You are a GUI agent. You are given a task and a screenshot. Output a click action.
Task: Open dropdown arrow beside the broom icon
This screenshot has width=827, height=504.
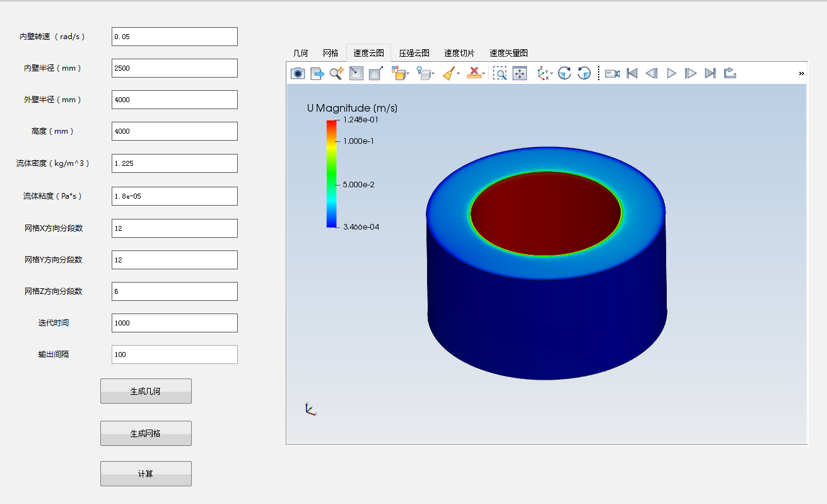(459, 74)
